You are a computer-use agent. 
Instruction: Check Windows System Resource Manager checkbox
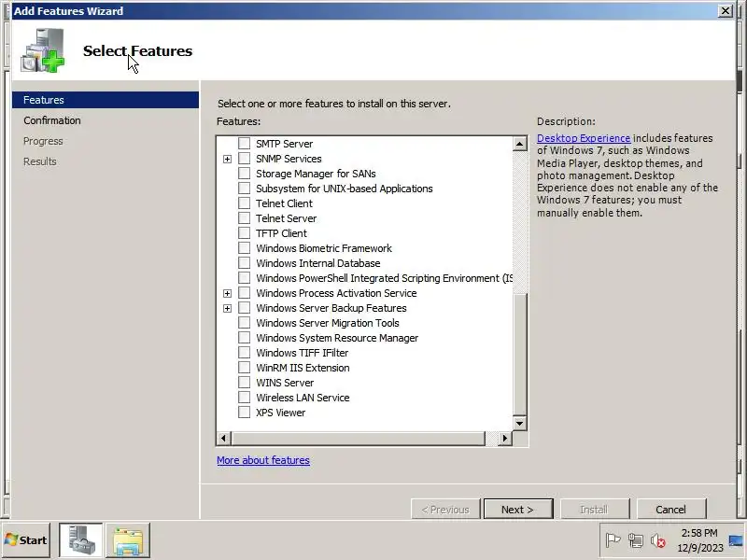coord(244,338)
